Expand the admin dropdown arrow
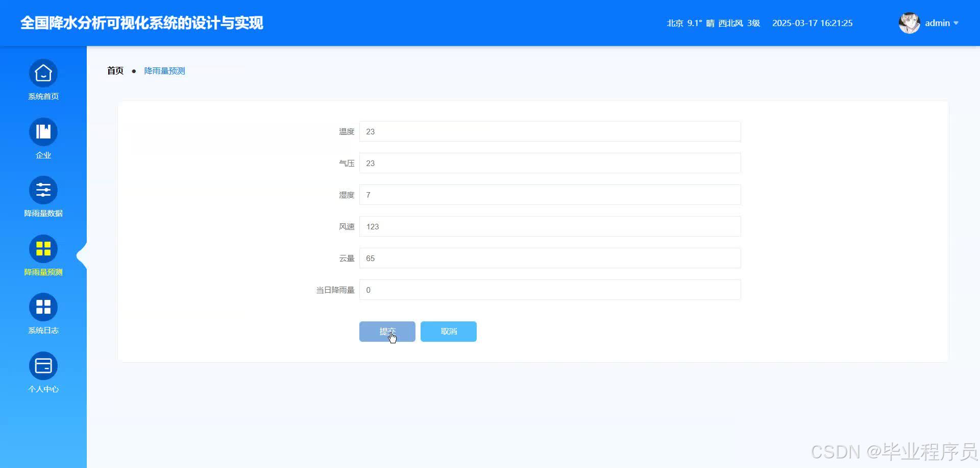 [x=956, y=23]
